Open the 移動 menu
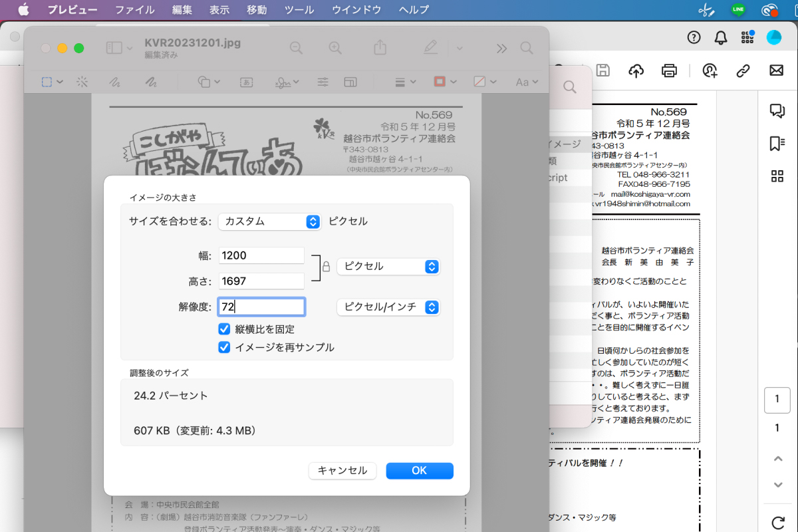The image size is (798, 532). click(x=257, y=9)
